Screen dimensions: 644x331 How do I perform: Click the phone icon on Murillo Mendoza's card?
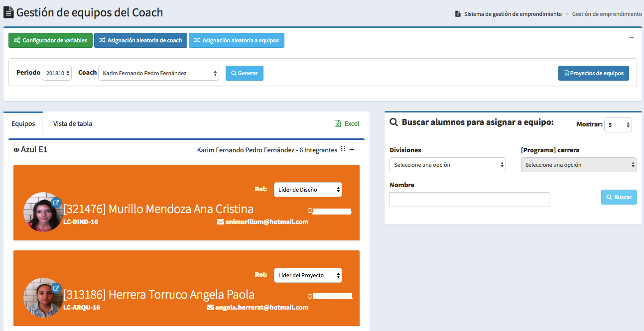[310, 211]
